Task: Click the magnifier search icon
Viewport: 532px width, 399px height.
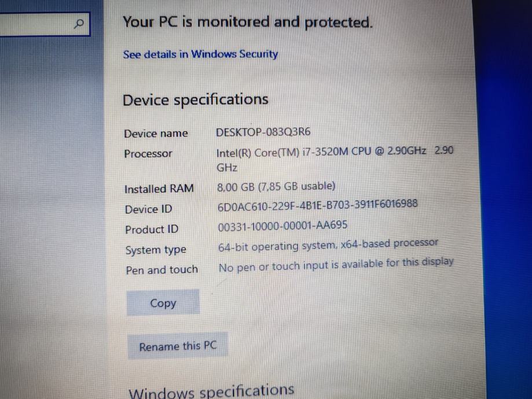Action: tap(79, 24)
